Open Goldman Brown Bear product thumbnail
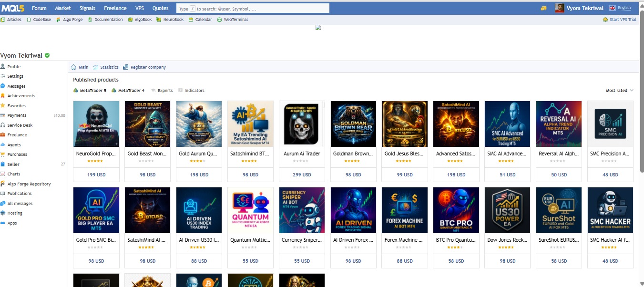Screen dimensions: 644x287 coord(353,123)
